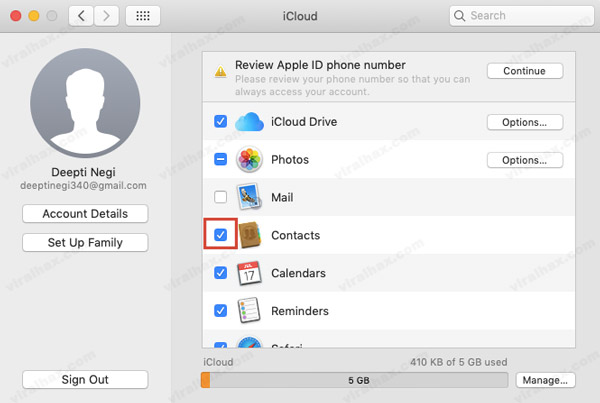Toggle the Photos checkbox

(x=220, y=159)
